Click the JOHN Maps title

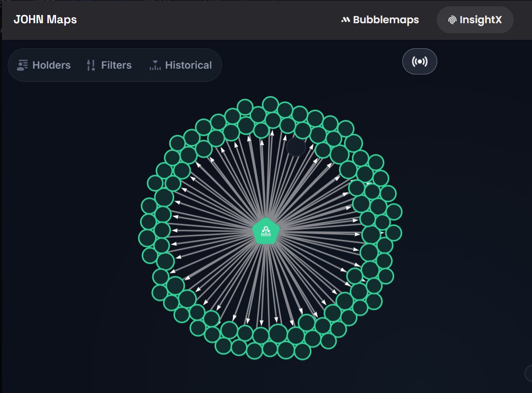45,19
